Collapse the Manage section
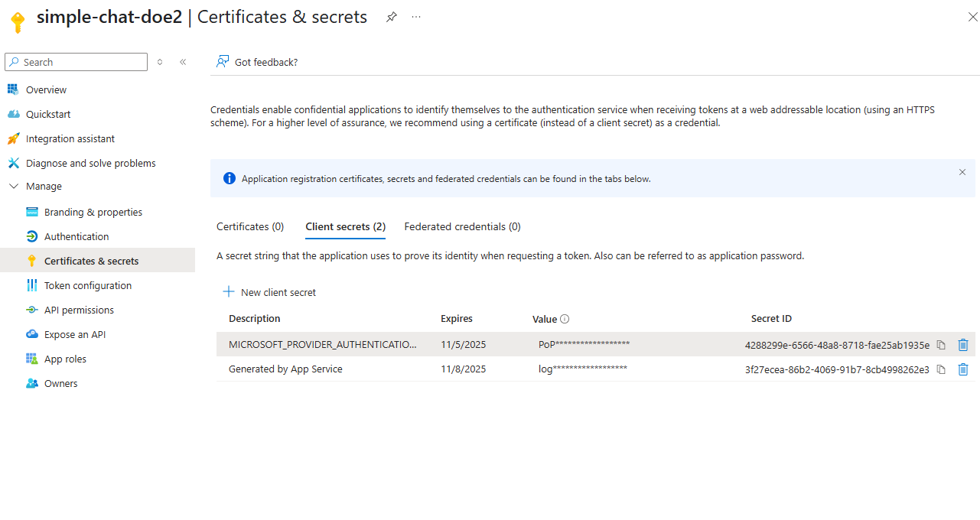Image resolution: width=980 pixels, height=520 pixels. point(13,186)
